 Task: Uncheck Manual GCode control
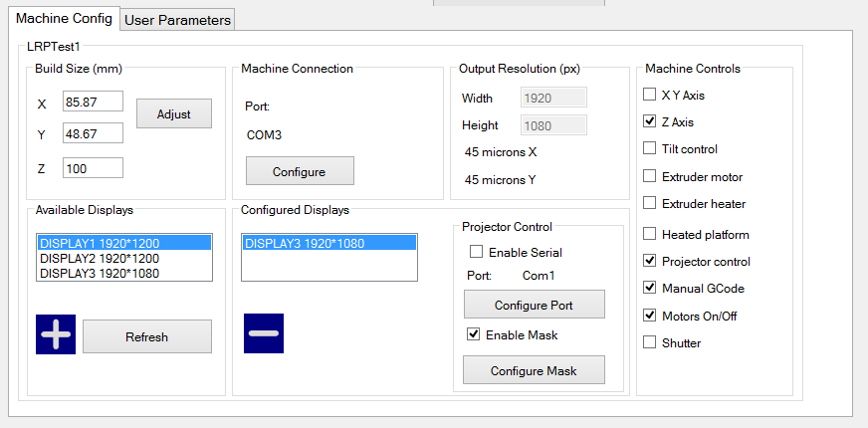tap(650, 289)
